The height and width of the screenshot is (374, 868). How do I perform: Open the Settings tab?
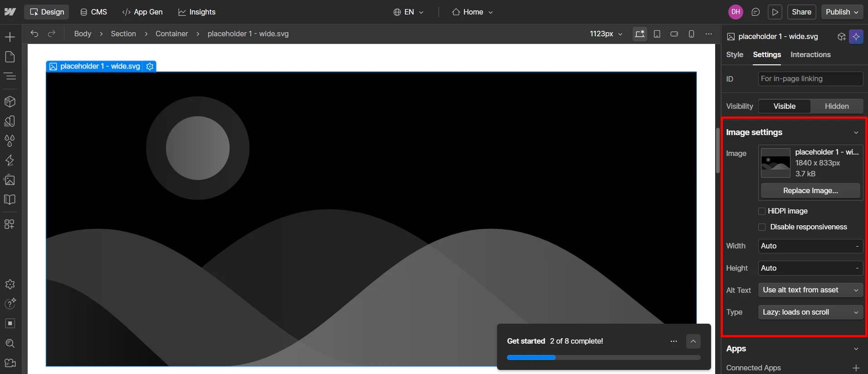pos(767,55)
